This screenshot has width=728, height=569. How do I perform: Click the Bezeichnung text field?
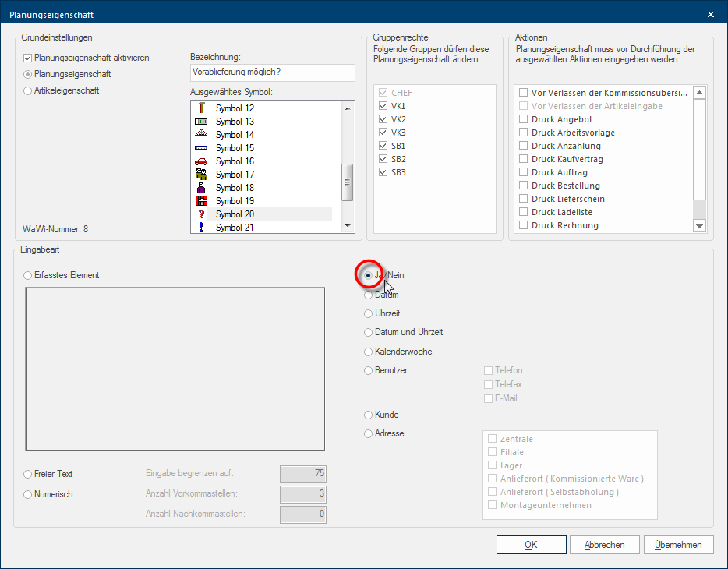coord(272,72)
